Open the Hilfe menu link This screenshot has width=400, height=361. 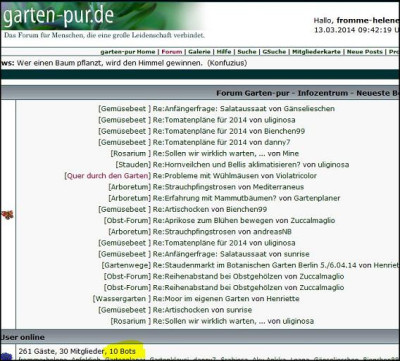point(224,52)
